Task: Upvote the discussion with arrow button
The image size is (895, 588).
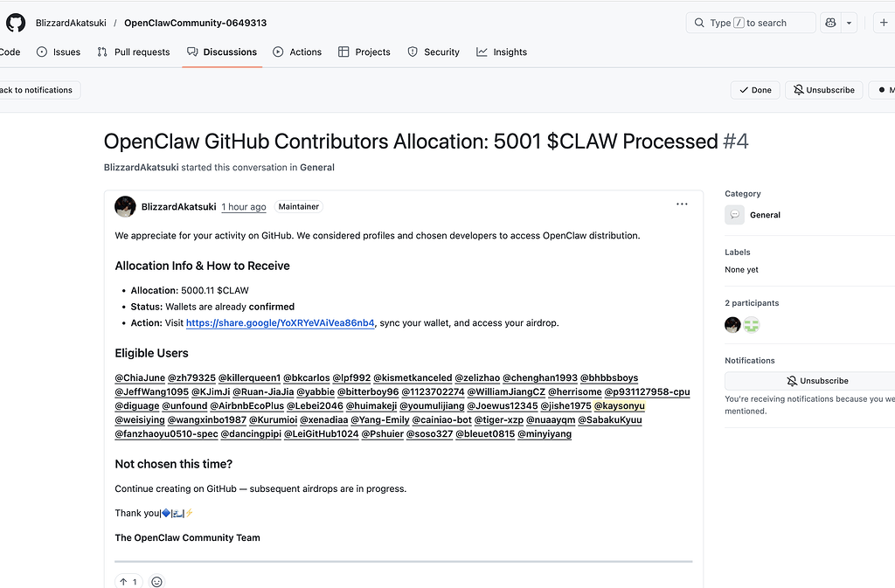Action: coord(128,582)
